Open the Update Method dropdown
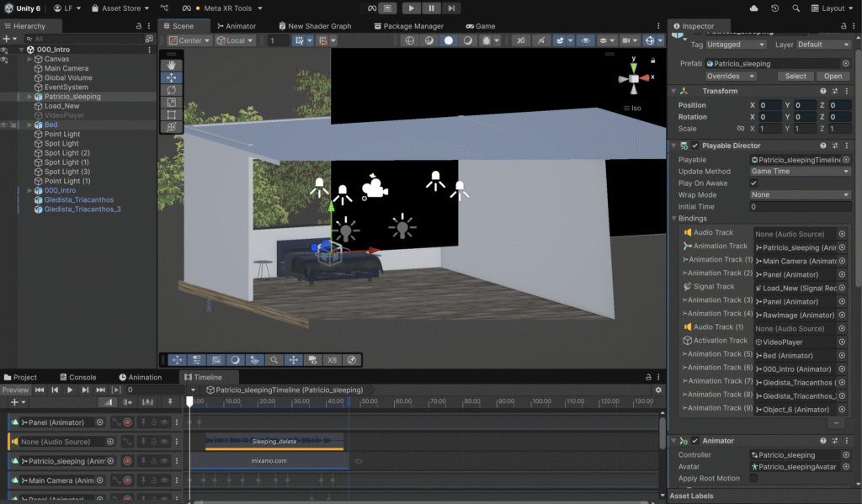The width and height of the screenshot is (862, 504). (x=801, y=172)
